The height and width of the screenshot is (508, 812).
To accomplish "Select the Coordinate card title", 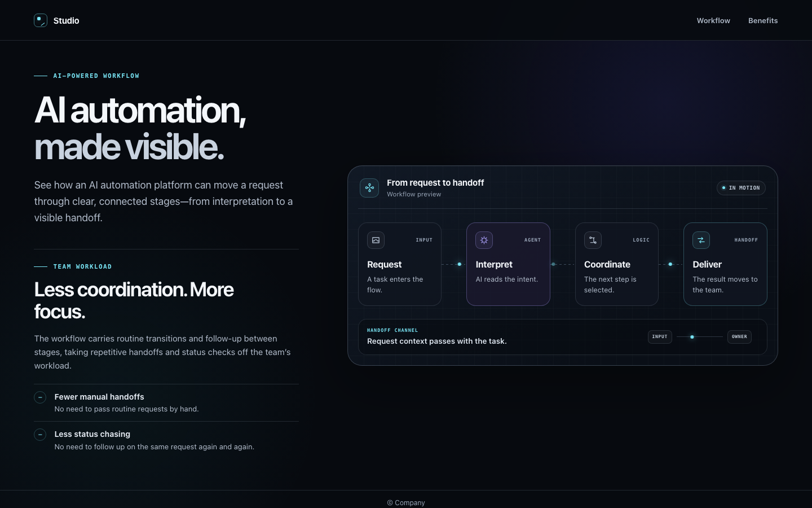I will click(x=607, y=265).
